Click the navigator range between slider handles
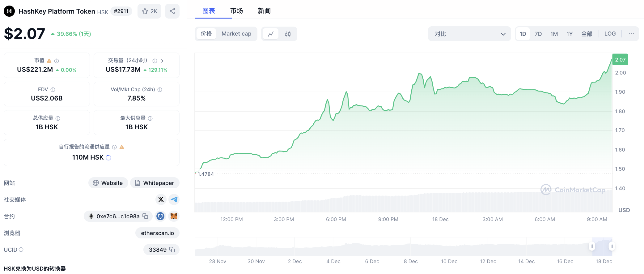The height and width of the screenshot is (274, 644). click(602, 246)
